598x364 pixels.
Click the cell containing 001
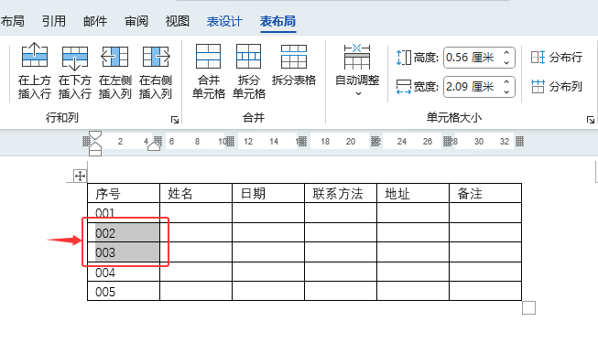(124, 213)
